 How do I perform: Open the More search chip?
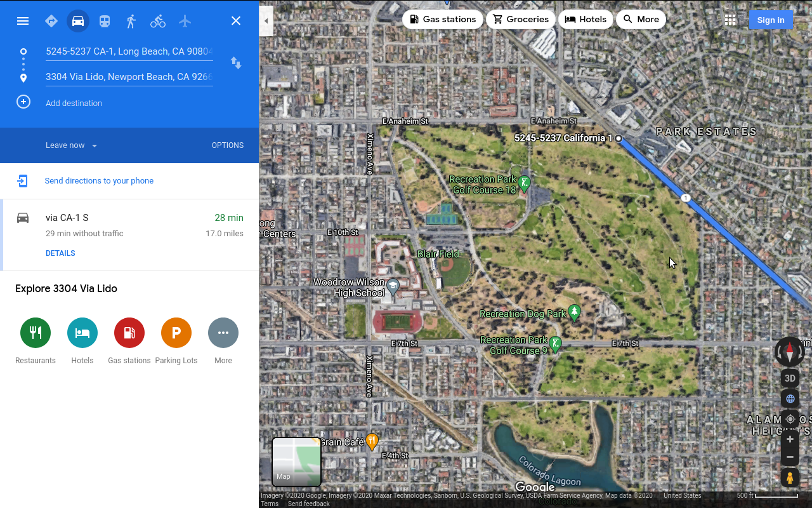(x=641, y=19)
